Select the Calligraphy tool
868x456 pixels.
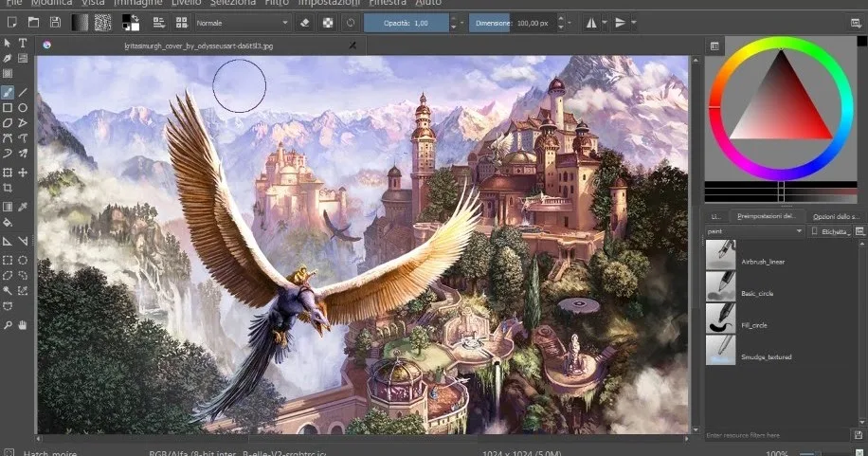coord(8,58)
